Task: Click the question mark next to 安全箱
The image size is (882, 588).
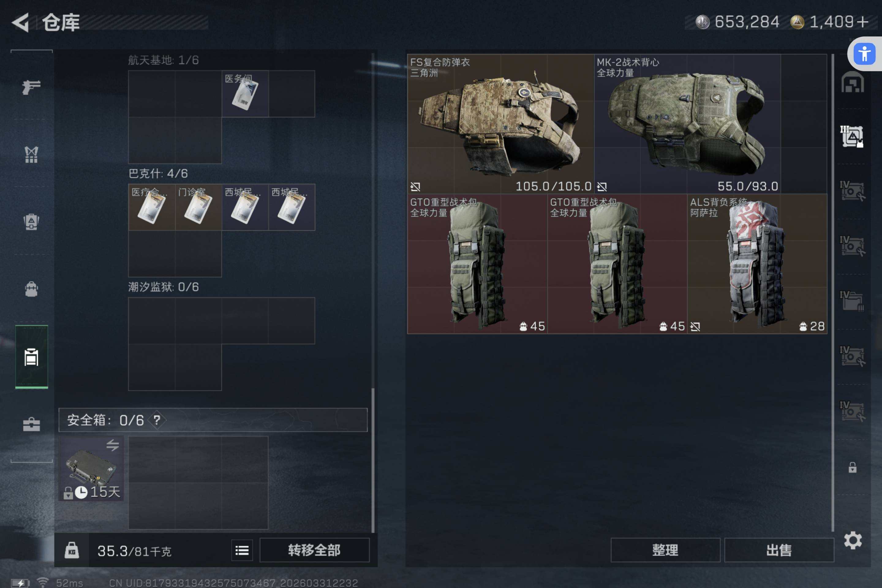Action: click(157, 420)
